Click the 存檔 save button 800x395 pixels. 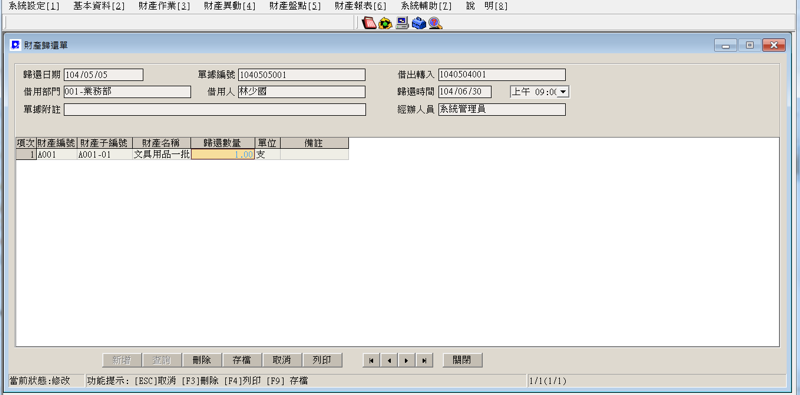[242, 360]
